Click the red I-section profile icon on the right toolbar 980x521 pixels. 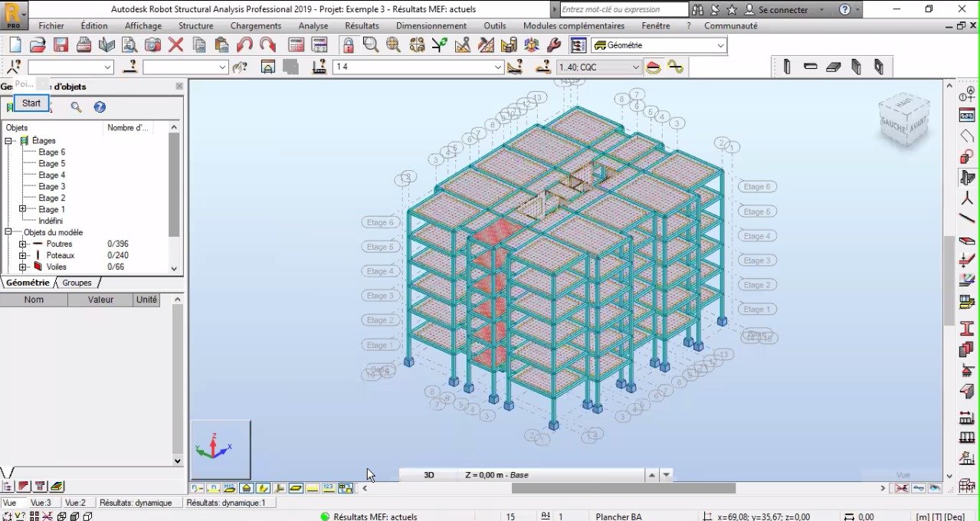click(966, 328)
